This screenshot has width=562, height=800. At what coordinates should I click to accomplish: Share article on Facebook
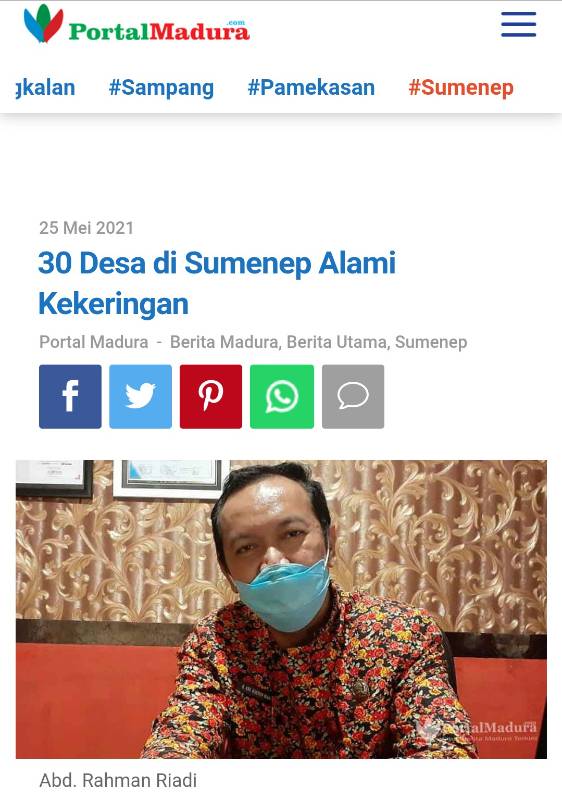coord(70,396)
